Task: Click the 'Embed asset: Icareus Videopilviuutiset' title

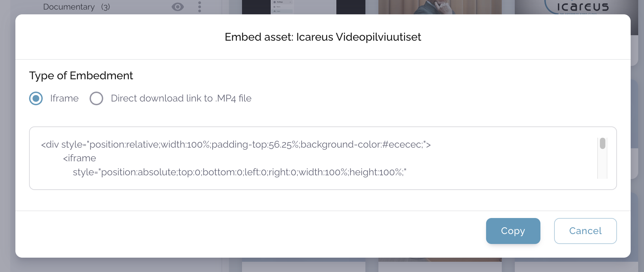Action: coord(323,37)
